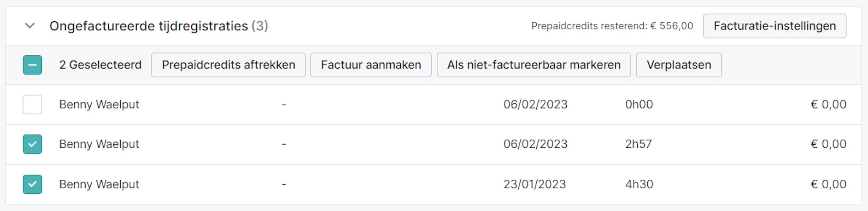Screen dimensions: 868x211
Task: Deselect the 4h30 entry checkbox
Action: [32, 184]
